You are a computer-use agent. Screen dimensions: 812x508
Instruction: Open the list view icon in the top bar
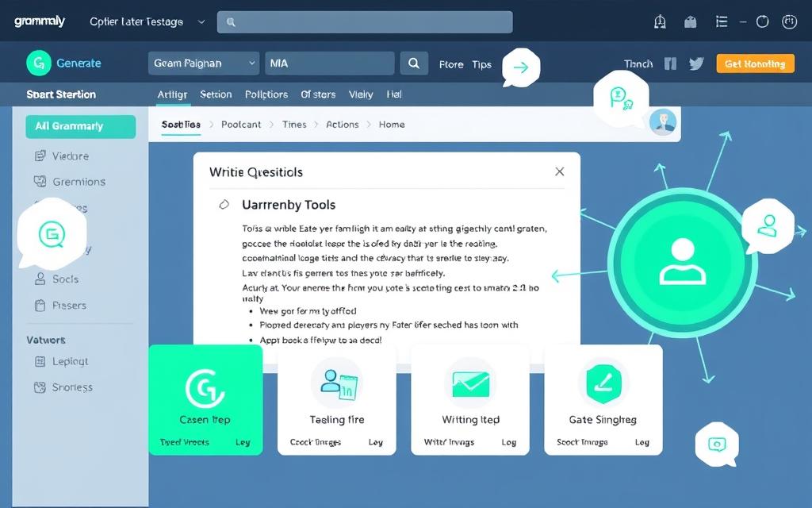tap(722, 21)
